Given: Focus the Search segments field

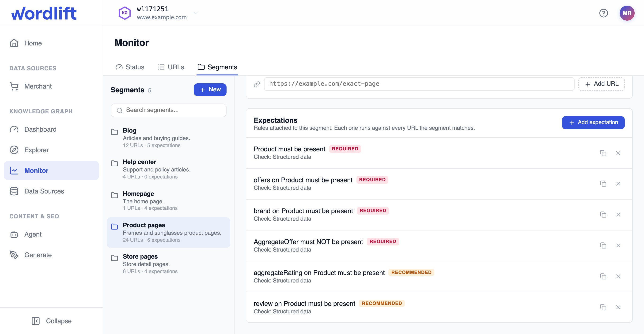Looking at the screenshot, I should point(168,110).
